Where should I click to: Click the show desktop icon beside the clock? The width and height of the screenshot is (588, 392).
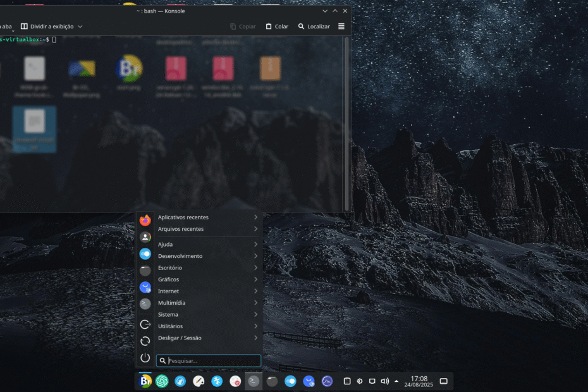pos(443,381)
